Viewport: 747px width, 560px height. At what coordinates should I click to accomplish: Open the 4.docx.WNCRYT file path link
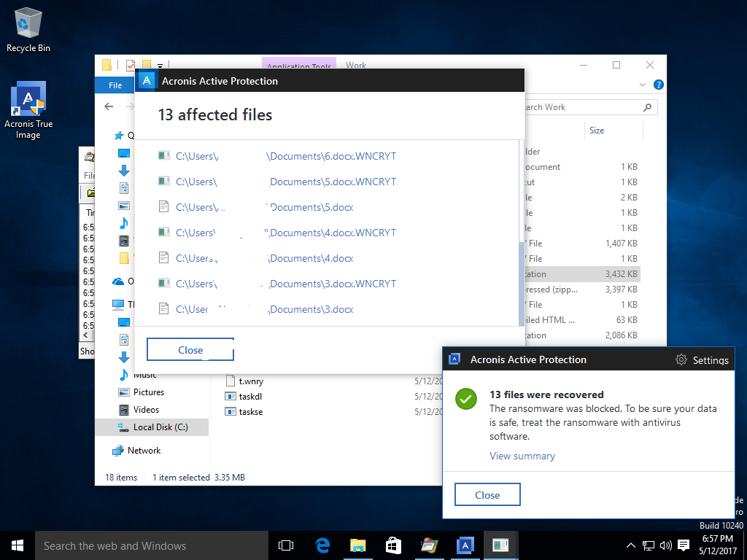coord(286,233)
